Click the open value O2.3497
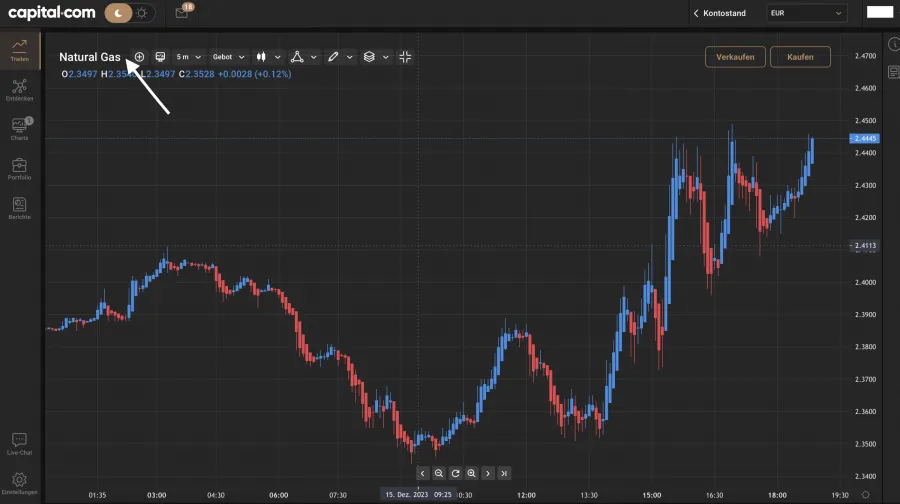The image size is (900, 504). click(x=79, y=74)
